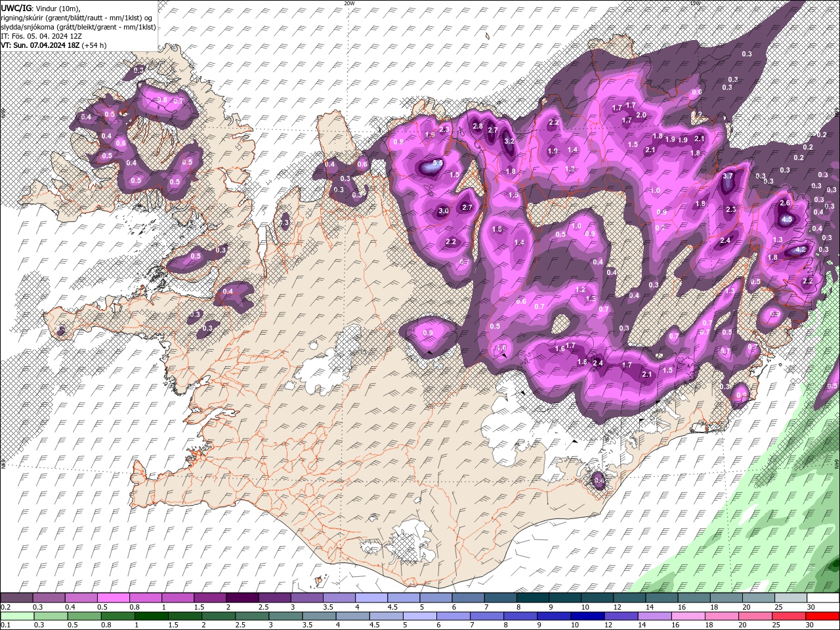Viewport: 840px width, 630px height.
Task: Select the violet 12–14 swatch in lower legend
Action: coord(620,616)
